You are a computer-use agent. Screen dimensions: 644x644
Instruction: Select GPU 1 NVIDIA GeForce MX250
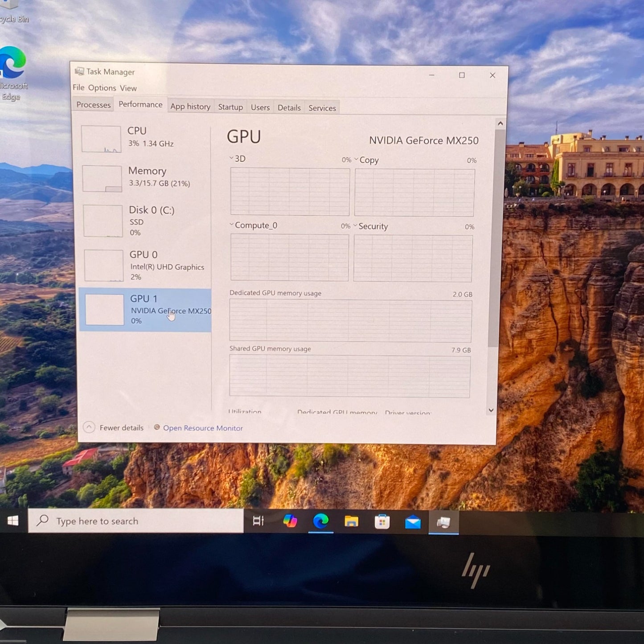pyautogui.click(x=145, y=310)
